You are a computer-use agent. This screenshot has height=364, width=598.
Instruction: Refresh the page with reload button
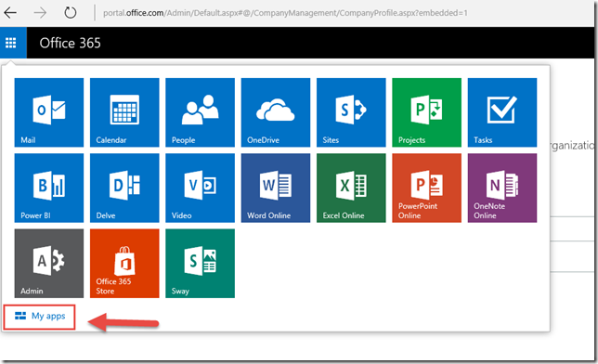click(71, 13)
